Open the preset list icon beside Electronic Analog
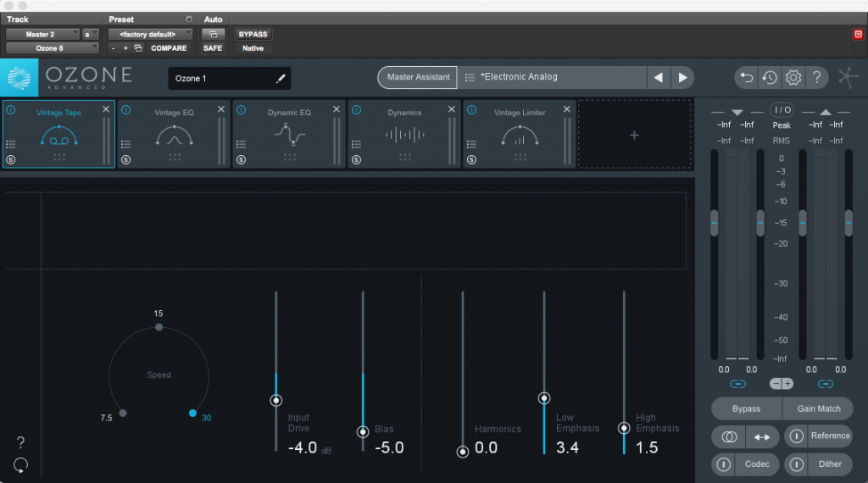868x483 pixels. point(470,77)
